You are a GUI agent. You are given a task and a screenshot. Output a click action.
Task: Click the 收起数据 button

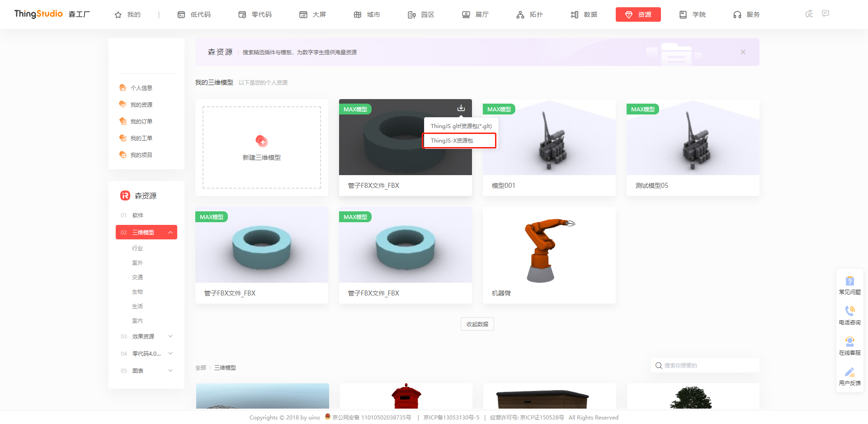tap(477, 324)
